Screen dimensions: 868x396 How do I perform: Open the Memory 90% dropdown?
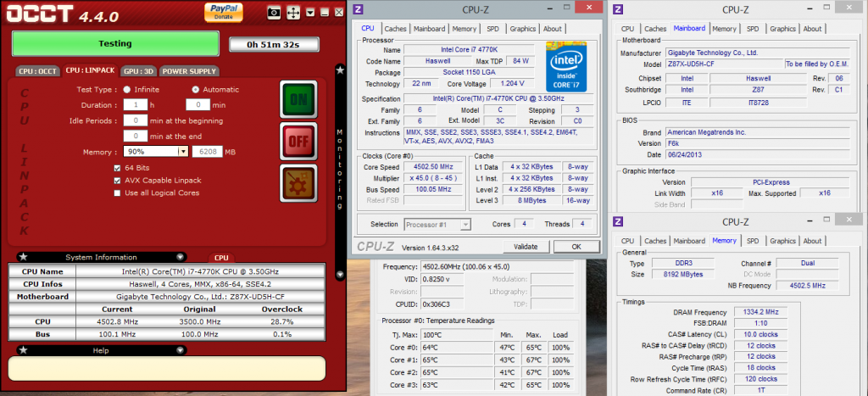tap(183, 152)
